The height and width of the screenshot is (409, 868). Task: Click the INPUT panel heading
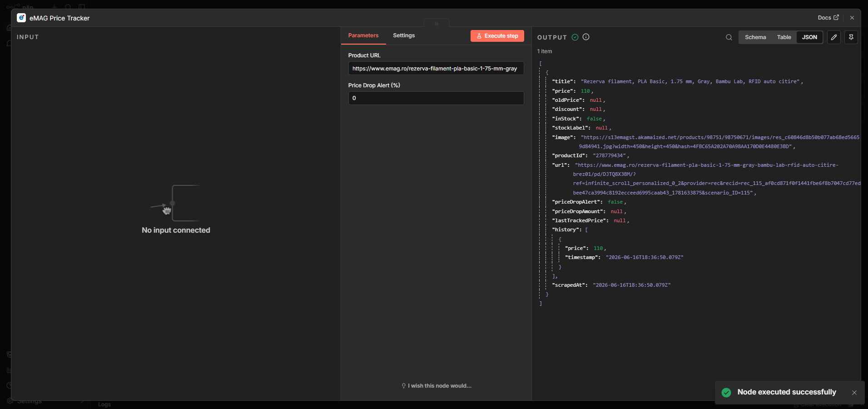point(28,37)
